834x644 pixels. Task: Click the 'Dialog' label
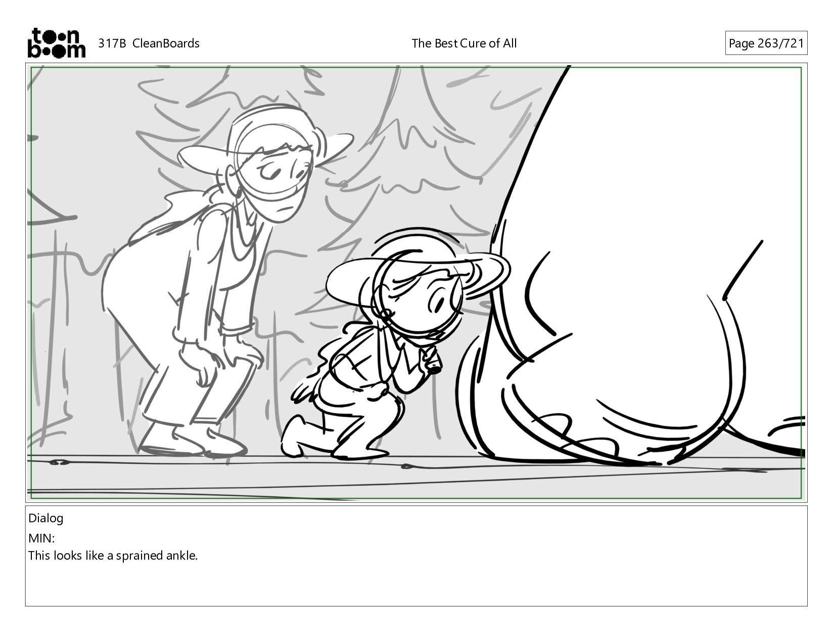pos(45,518)
